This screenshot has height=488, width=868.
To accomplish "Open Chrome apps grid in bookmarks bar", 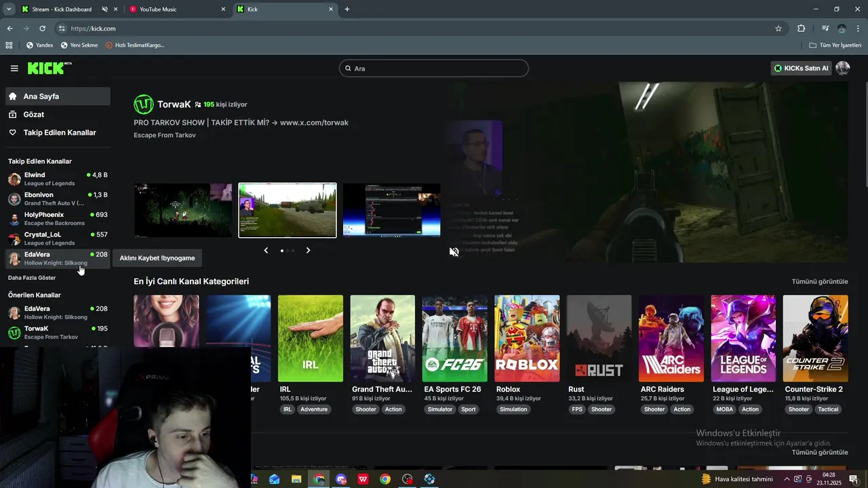I will click(x=9, y=45).
